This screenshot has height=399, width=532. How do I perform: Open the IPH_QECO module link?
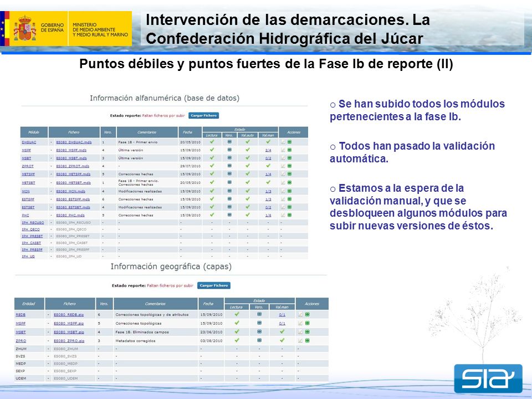coord(31,229)
